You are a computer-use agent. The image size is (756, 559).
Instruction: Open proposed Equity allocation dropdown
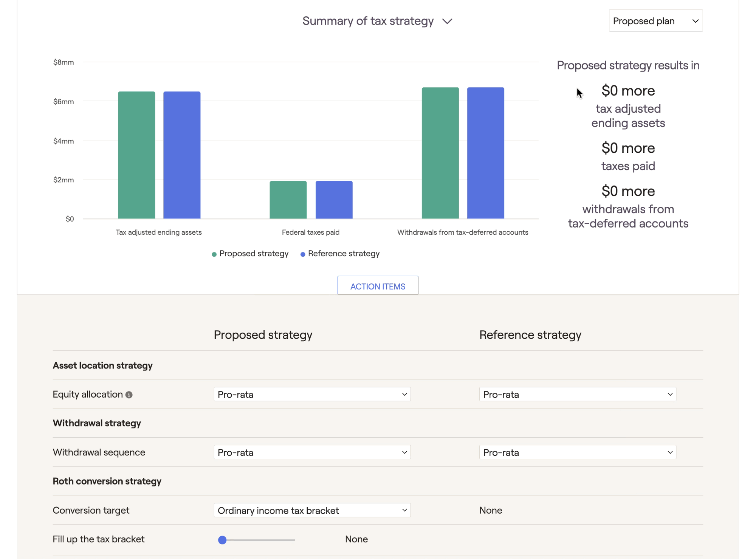[x=312, y=394]
